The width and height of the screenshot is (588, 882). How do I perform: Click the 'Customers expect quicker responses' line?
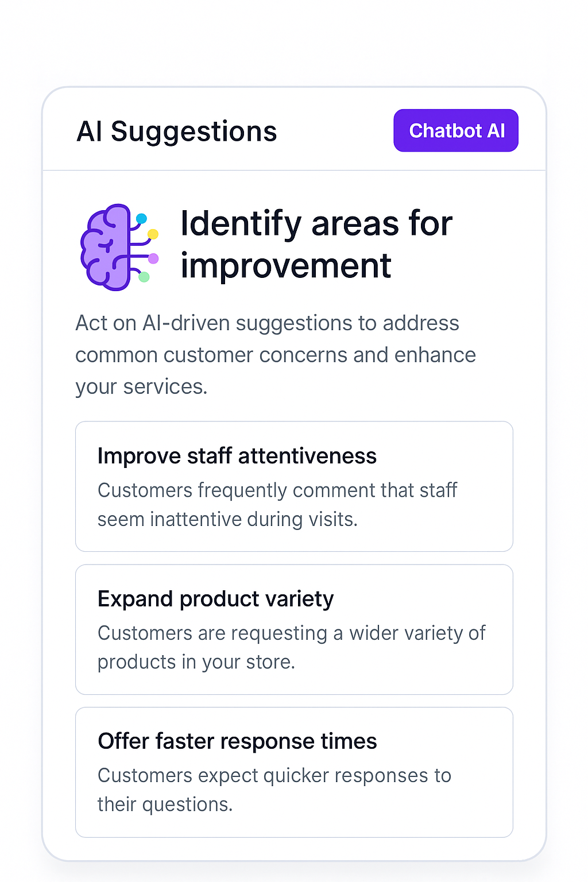pyautogui.click(x=274, y=775)
